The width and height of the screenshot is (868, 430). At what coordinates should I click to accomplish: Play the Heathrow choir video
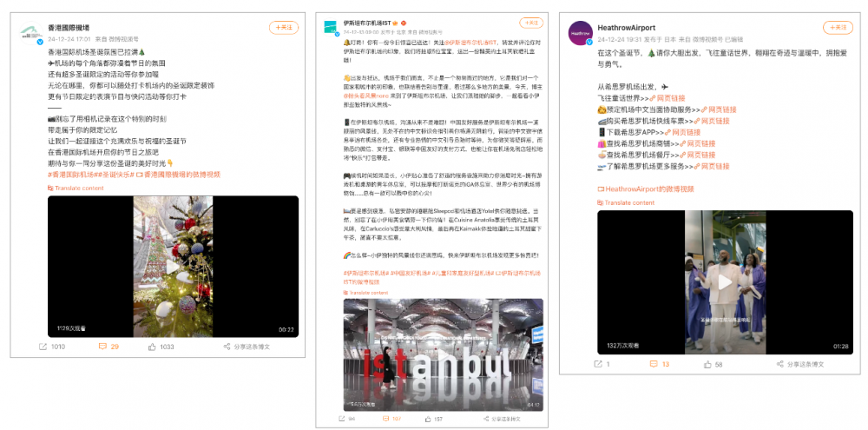[724, 281]
